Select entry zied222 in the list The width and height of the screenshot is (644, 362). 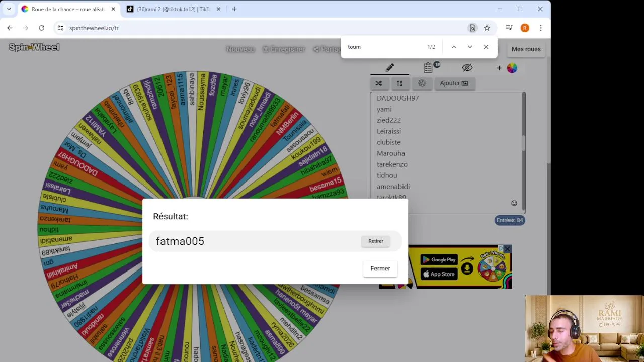(x=389, y=120)
